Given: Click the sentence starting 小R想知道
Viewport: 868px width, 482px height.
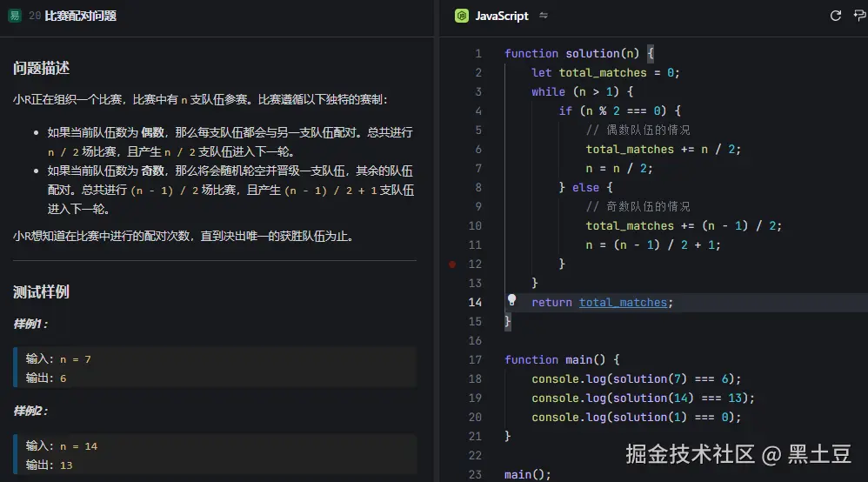Looking at the screenshot, I should point(184,236).
